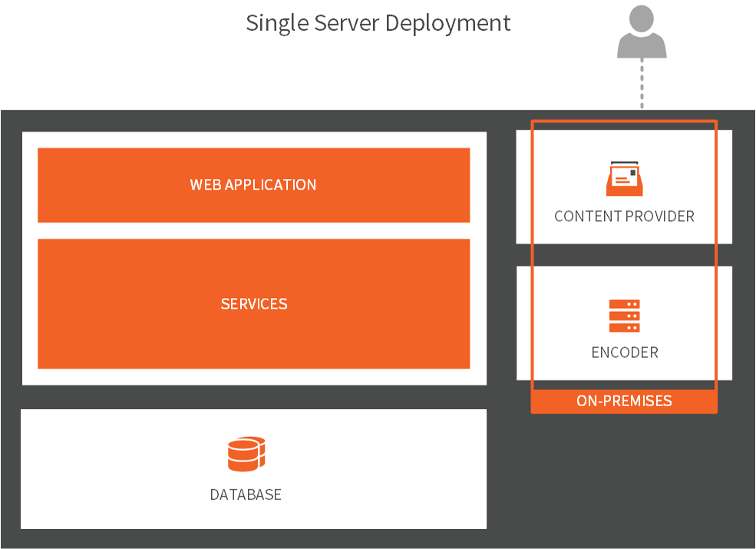Click the dotted line below the user icon
Image resolution: width=756 pixels, height=549 pixels.
click(642, 84)
